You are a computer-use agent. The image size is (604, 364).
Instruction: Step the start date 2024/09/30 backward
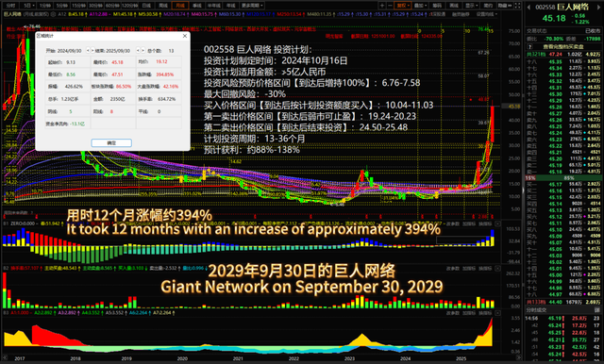pos(88,50)
